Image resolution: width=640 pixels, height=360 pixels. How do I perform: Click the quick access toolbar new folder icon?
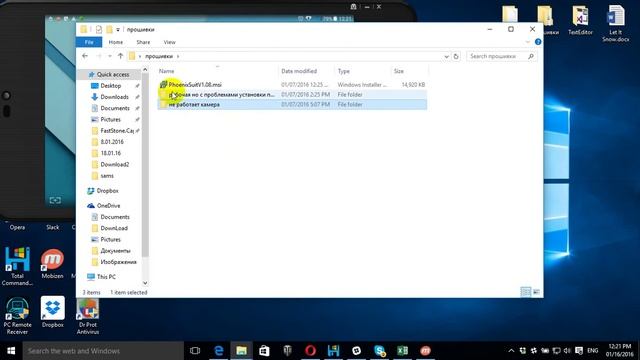[x=109, y=29]
